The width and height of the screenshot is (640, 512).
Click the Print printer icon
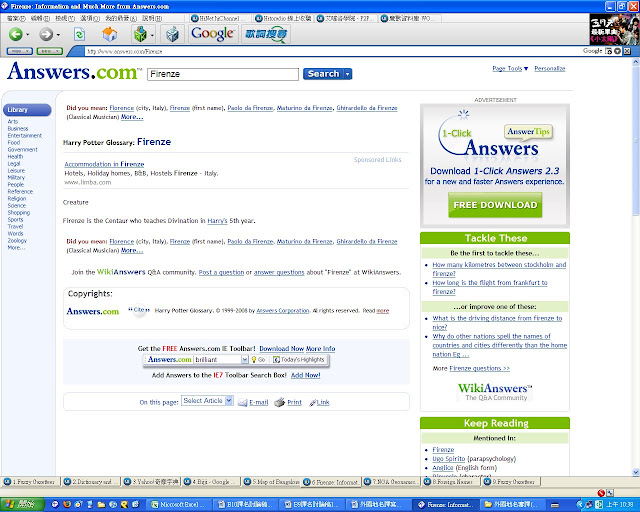click(x=279, y=403)
